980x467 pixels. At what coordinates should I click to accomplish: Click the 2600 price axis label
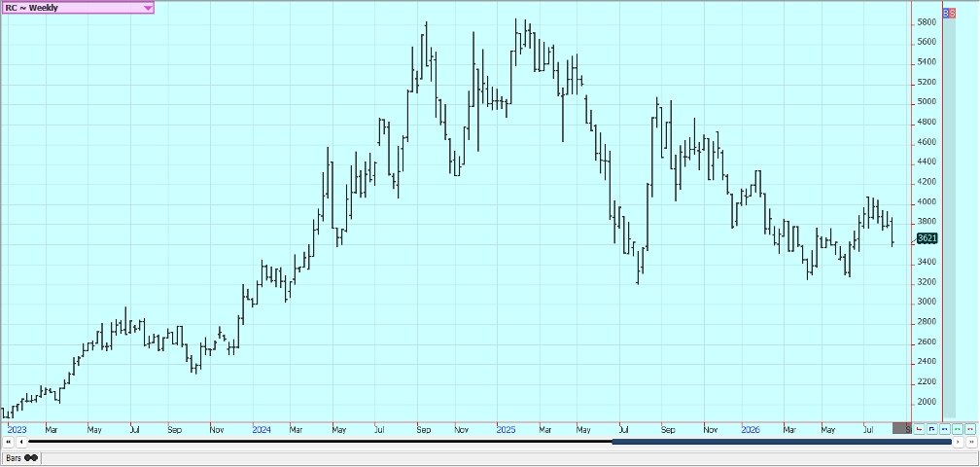tap(926, 342)
